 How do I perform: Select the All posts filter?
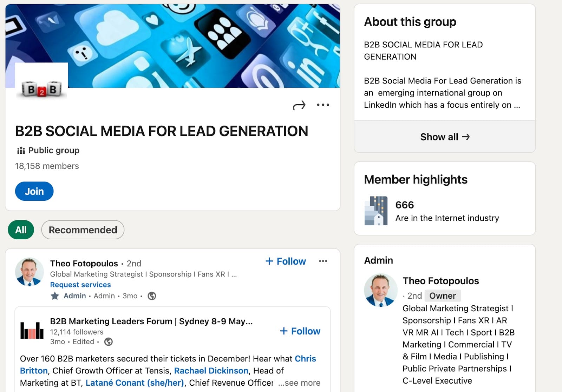[20, 230]
